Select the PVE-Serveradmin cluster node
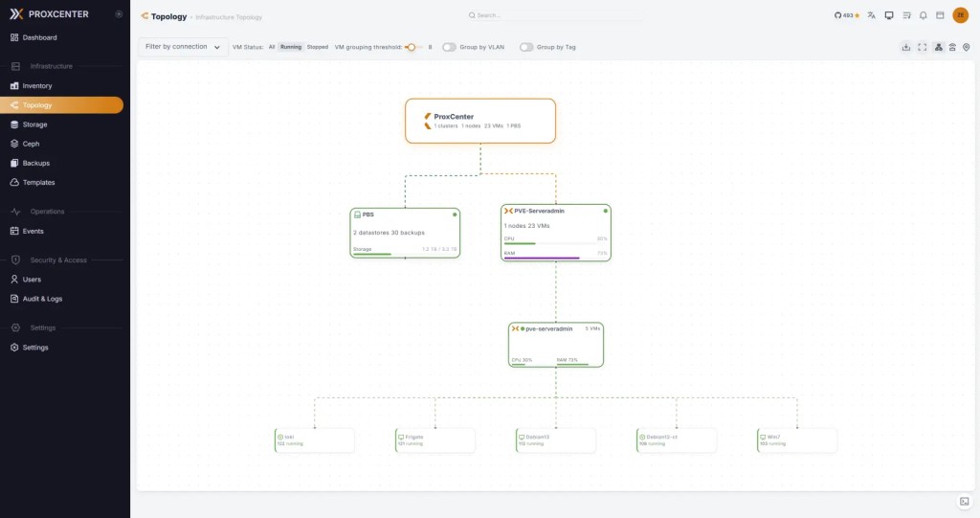The image size is (980, 518). click(556, 233)
